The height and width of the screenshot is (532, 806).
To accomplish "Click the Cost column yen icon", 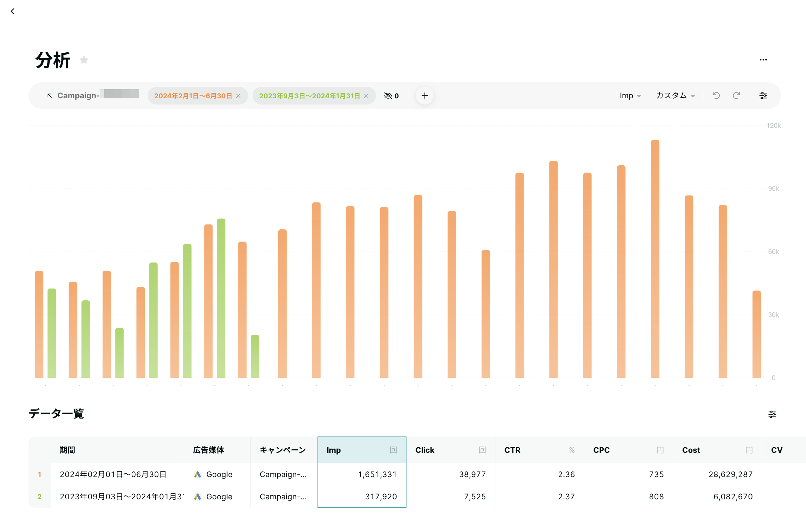I will tap(749, 450).
